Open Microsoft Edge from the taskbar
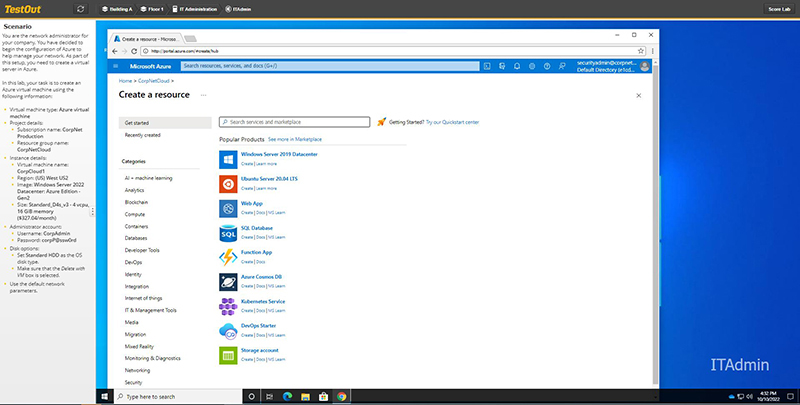This screenshot has width=800, height=405. point(287,396)
